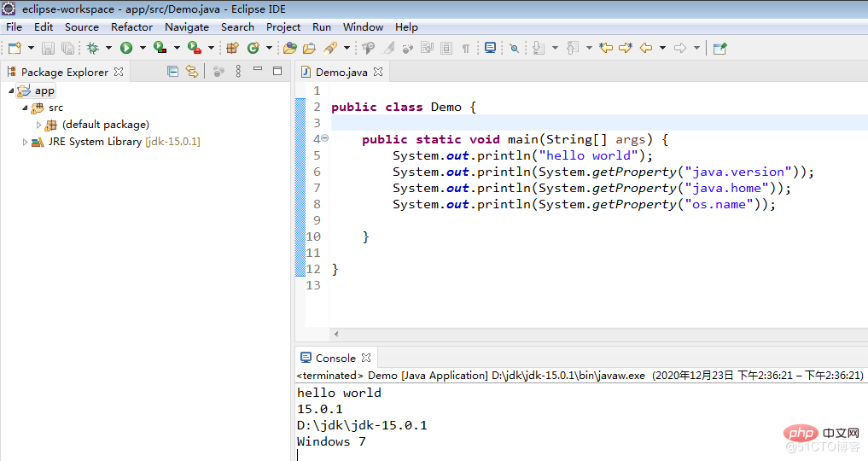Switch to the Demo.java editor tab
The height and width of the screenshot is (461, 868).
(341, 72)
